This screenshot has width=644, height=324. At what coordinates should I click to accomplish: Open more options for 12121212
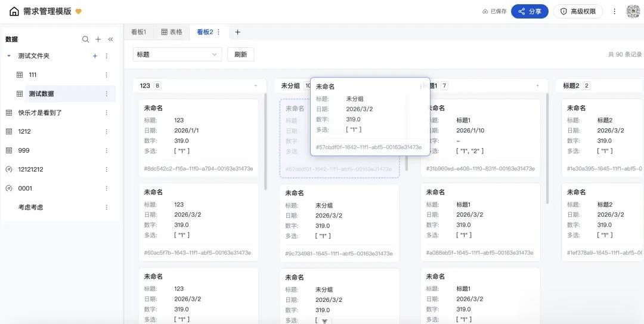pyautogui.click(x=106, y=169)
